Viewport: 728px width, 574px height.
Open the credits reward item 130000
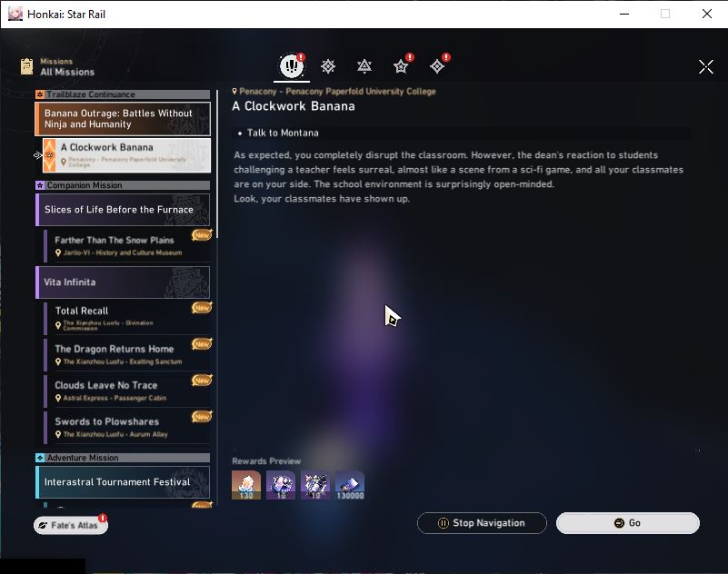pos(350,485)
